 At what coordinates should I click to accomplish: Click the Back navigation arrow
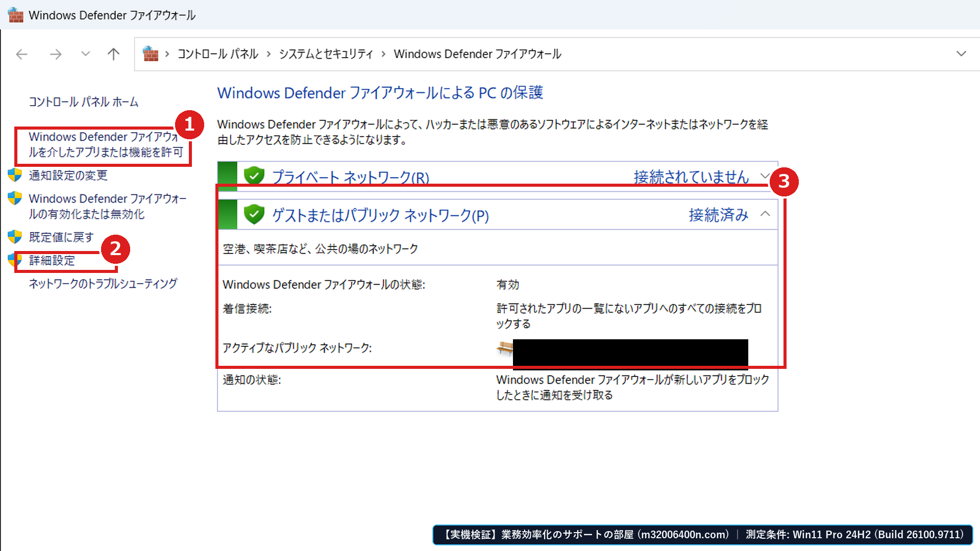coord(21,54)
